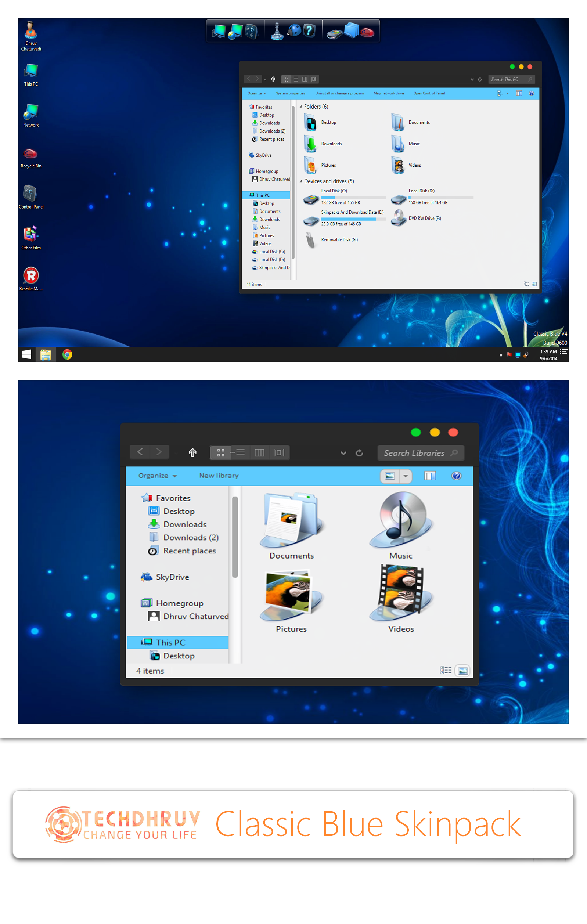Refresh the Libraries window
Screen dimensions: 587x924
[x=359, y=453]
